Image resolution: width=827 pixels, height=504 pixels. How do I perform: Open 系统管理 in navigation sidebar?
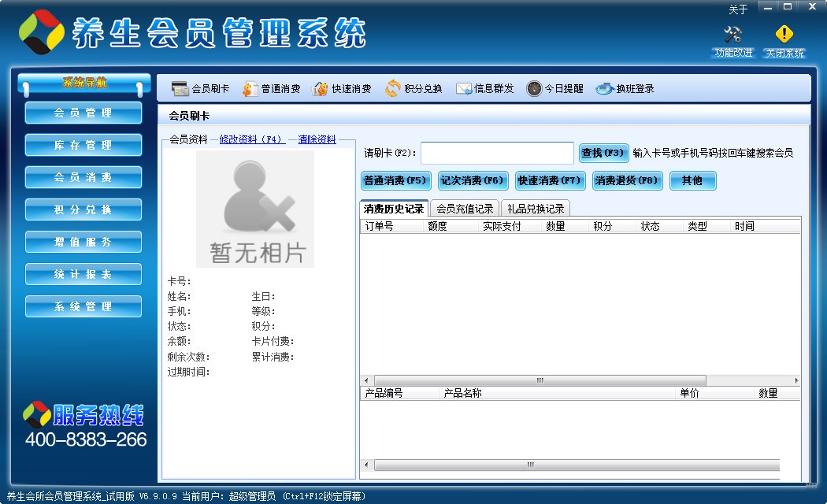83,306
